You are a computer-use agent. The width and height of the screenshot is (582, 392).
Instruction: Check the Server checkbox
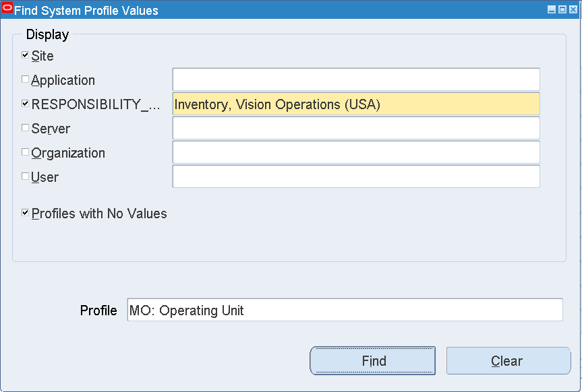click(26, 128)
